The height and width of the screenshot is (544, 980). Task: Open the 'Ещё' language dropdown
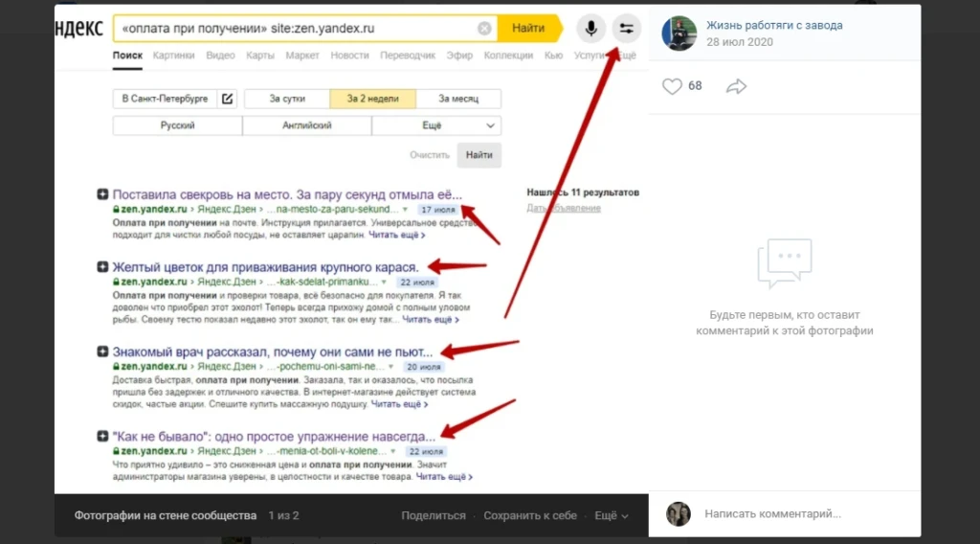(436, 125)
